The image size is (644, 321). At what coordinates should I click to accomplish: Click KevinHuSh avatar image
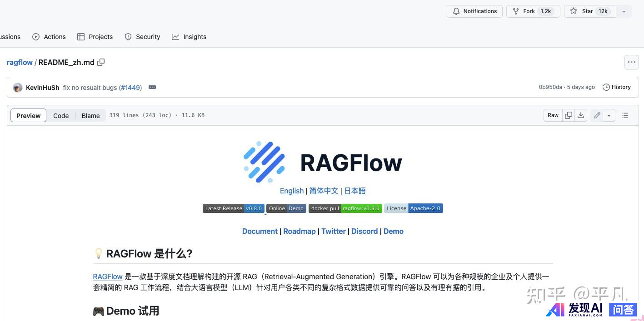click(18, 87)
